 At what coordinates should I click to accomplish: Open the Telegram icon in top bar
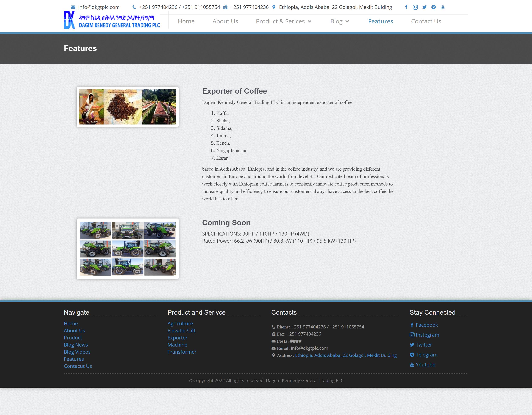coord(433,7)
